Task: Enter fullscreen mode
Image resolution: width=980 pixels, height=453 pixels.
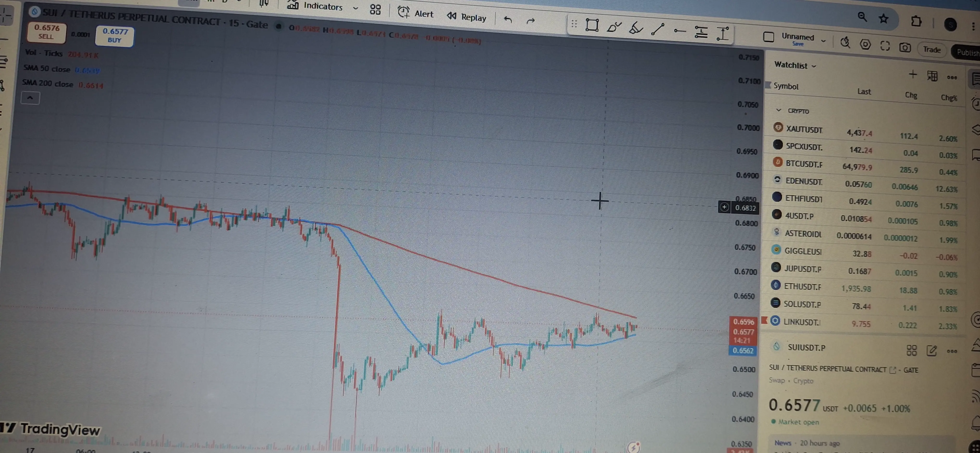Action: click(885, 46)
